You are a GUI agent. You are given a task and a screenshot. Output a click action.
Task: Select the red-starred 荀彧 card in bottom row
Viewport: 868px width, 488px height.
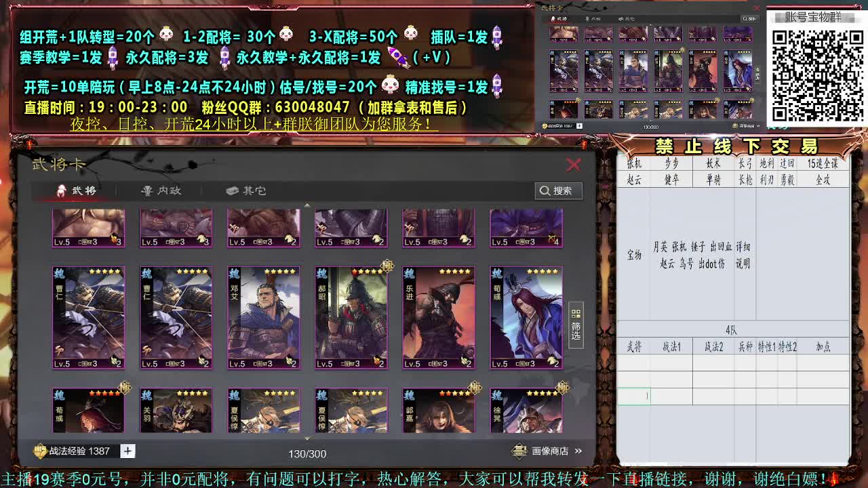(88, 410)
